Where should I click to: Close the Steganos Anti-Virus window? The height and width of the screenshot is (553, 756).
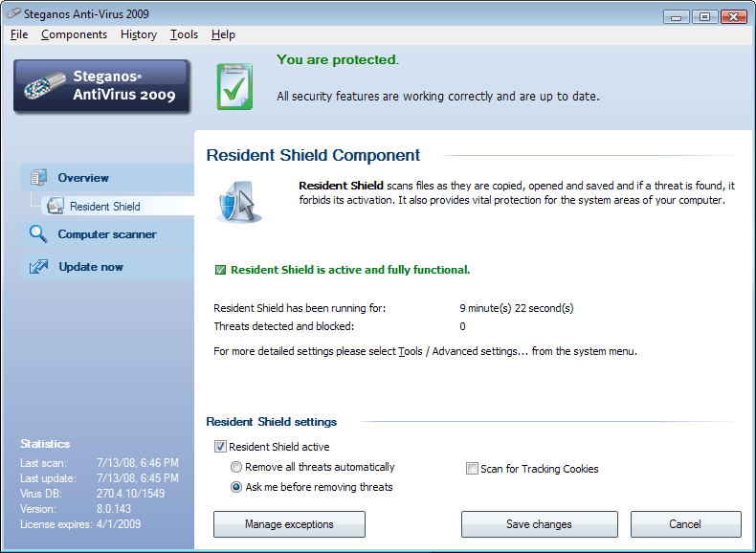[x=733, y=17]
